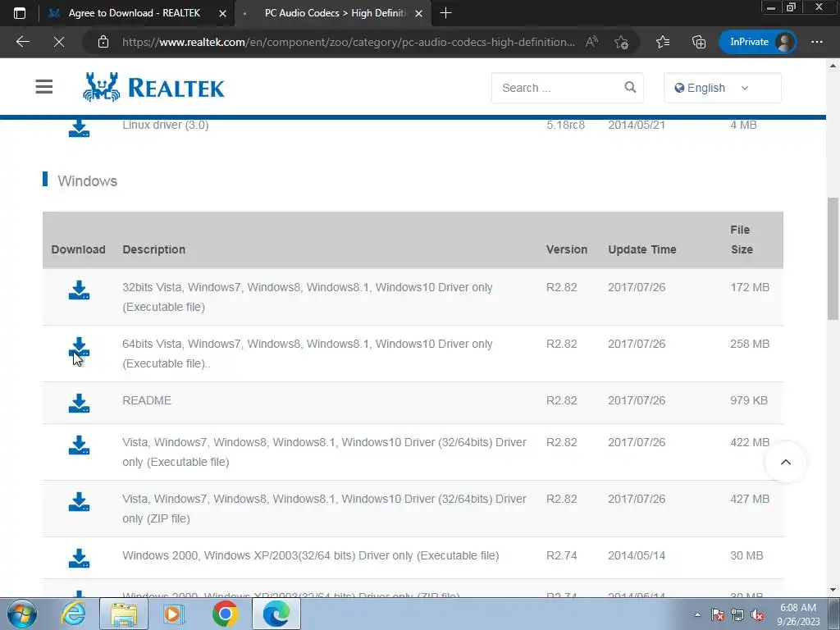840x630 pixels.
Task: Open a new browser tab
Action: 445,13
